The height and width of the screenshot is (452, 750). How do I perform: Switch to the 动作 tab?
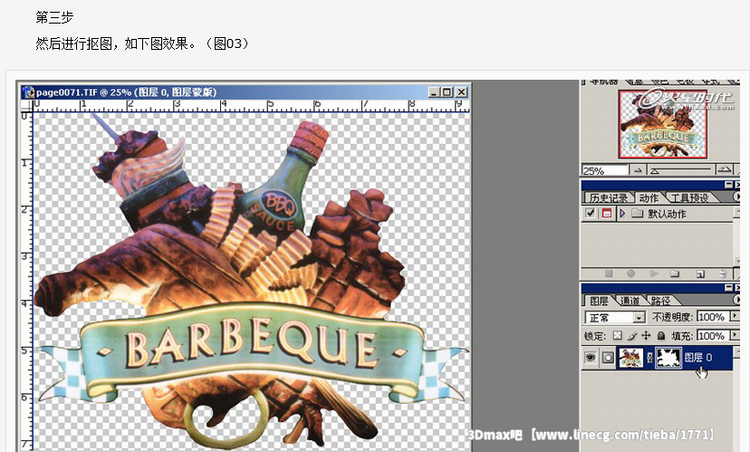(649, 198)
